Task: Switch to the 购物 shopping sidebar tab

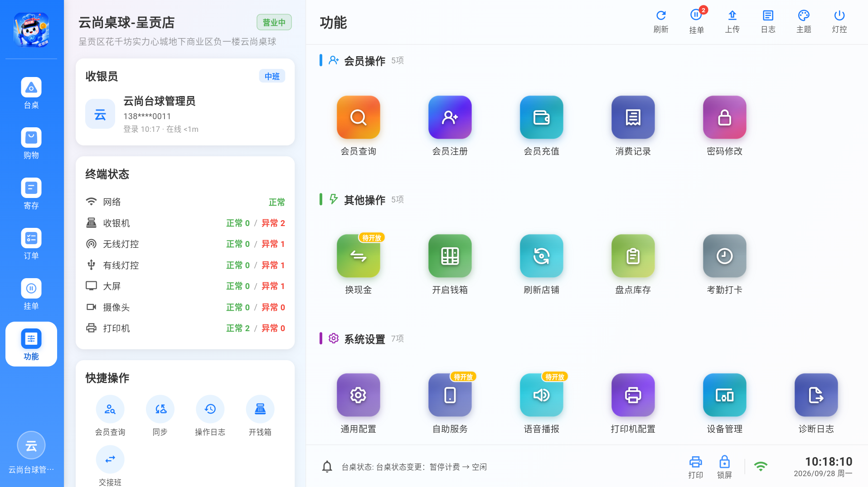Action: click(x=31, y=143)
